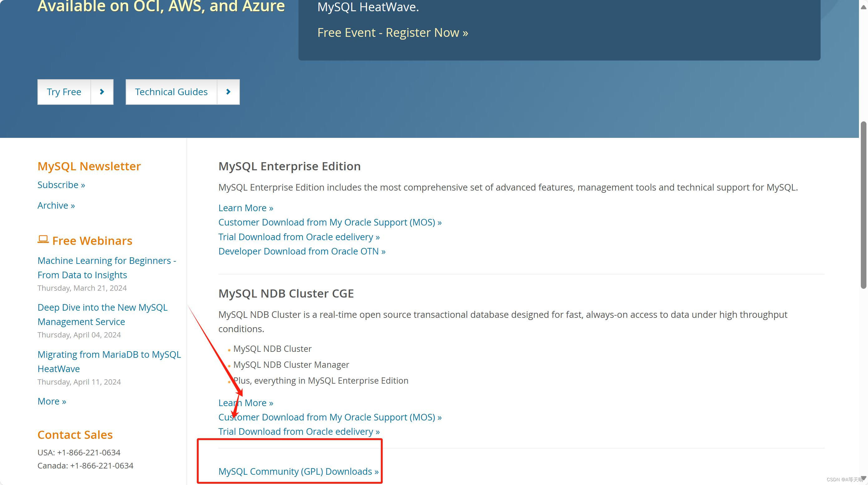Click the scrollbar up arrow
Image resolution: width=868 pixels, height=485 pixels.
click(863, 7)
